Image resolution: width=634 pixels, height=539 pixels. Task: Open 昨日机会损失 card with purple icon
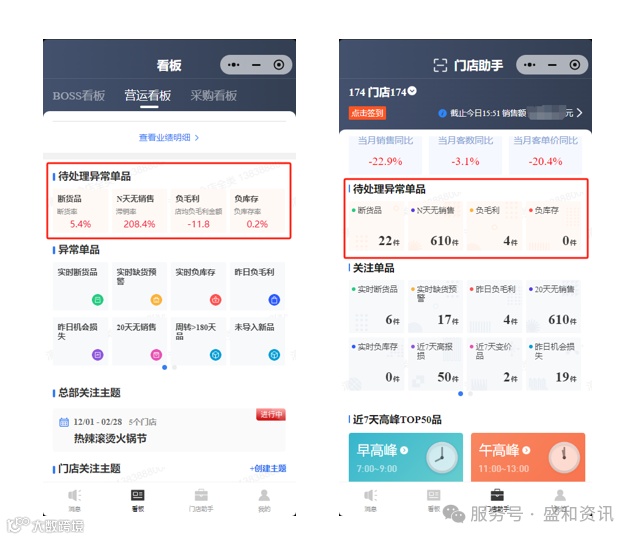80,341
